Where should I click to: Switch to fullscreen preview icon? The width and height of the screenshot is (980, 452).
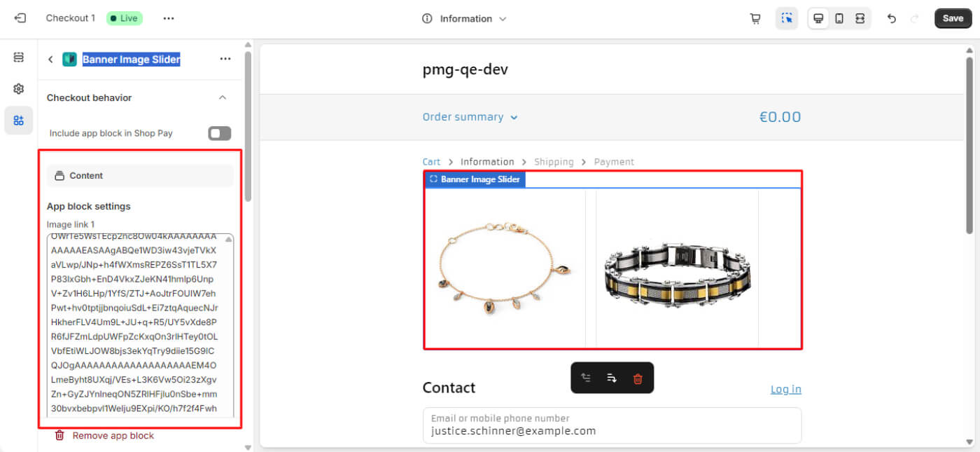pyautogui.click(x=860, y=19)
